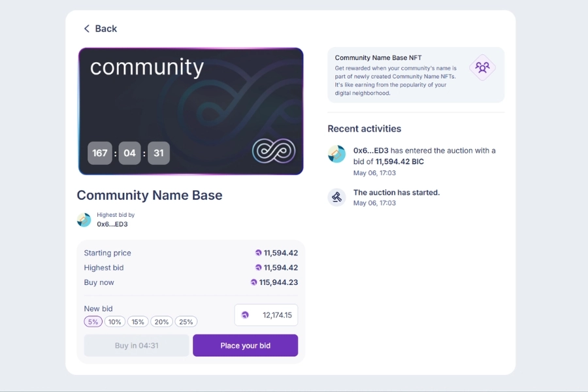The image size is (588, 392).
Task: Select the 15% bid increment
Action: coord(138,322)
